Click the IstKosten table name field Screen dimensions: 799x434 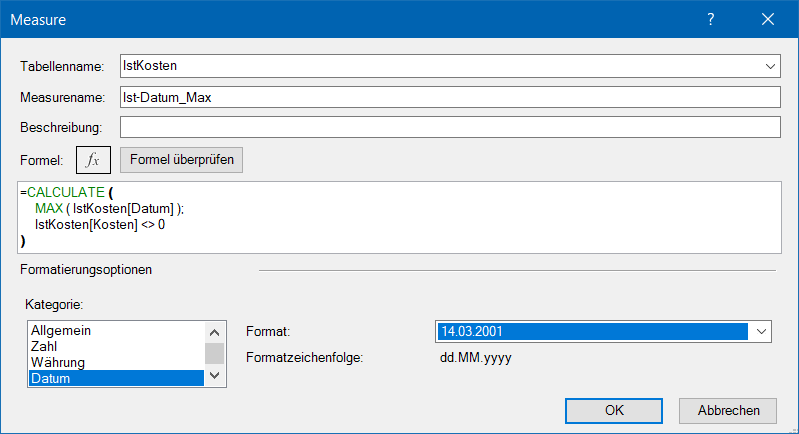click(438, 66)
